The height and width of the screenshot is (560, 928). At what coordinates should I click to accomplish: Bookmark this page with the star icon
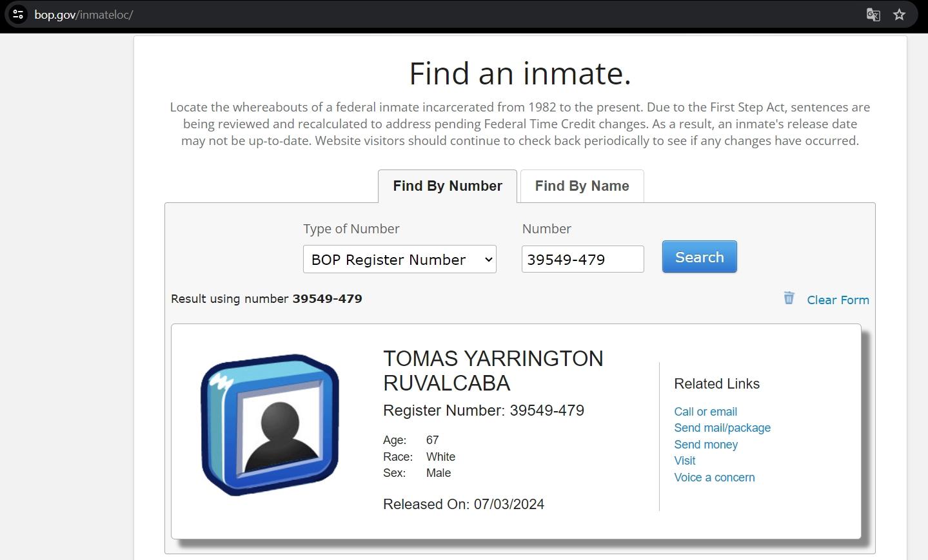coord(899,15)
